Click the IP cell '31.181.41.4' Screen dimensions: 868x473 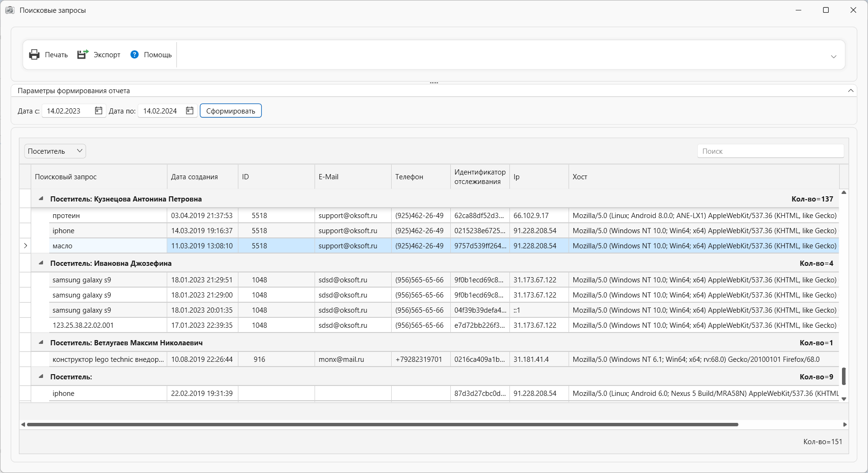pyautogui.click(x=539, y=359)
